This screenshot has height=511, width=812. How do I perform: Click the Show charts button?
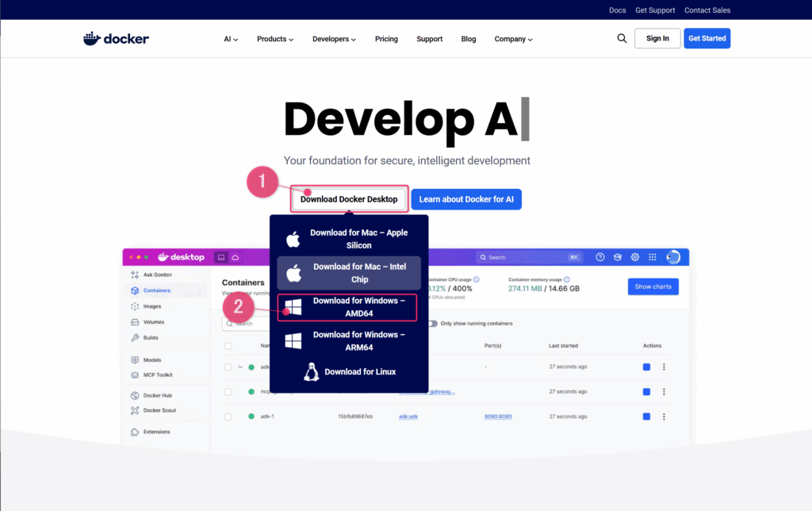(x=653, y=286)
